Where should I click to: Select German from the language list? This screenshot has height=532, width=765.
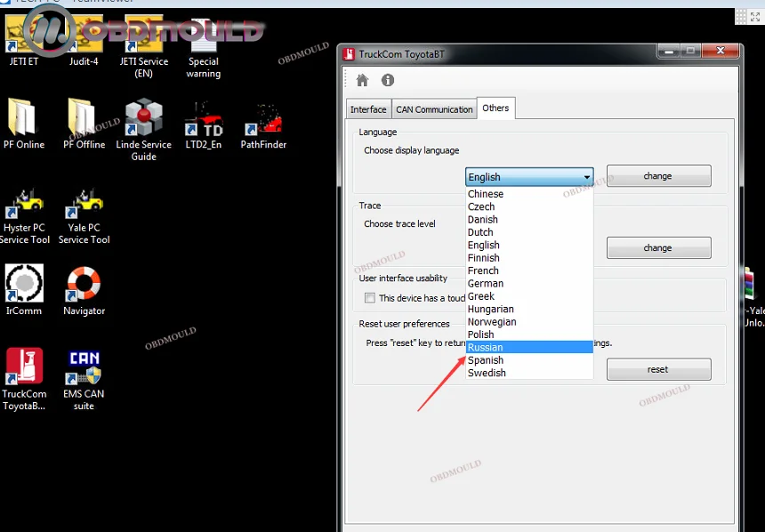point(529,284)
